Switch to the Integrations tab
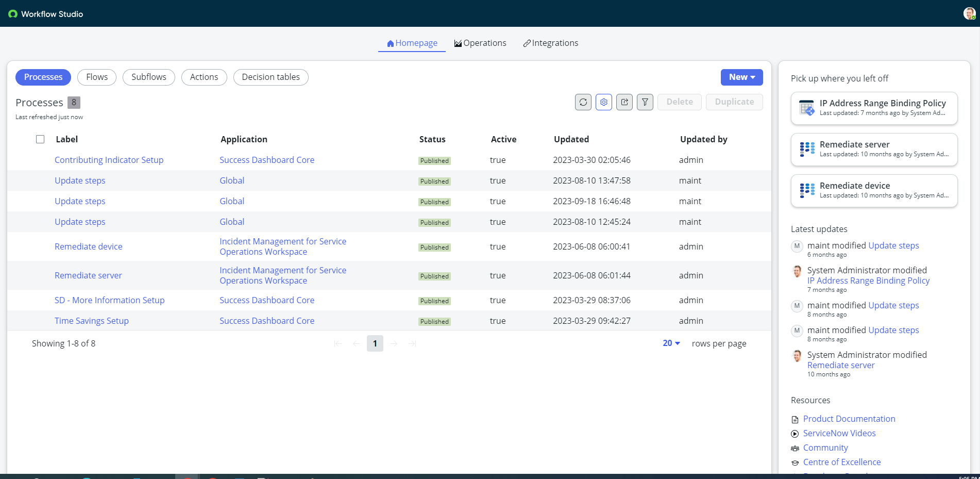980x479 pixels. point(551,43)
